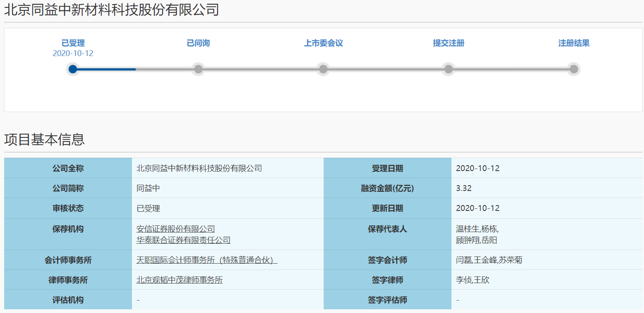Click the 更新日期 value 2020-10-12
644x313 pixels.
[478, 208]
